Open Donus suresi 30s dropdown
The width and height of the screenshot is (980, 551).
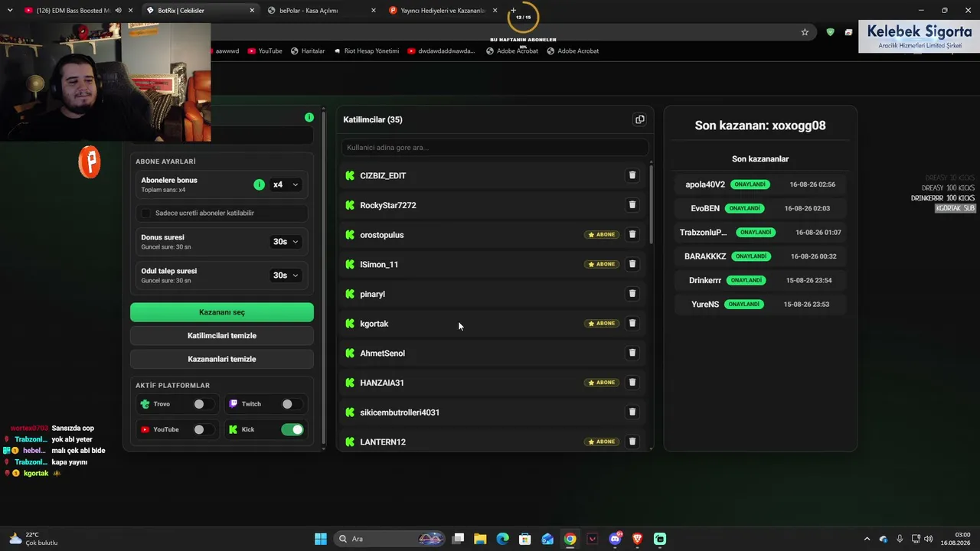(286, 242)
